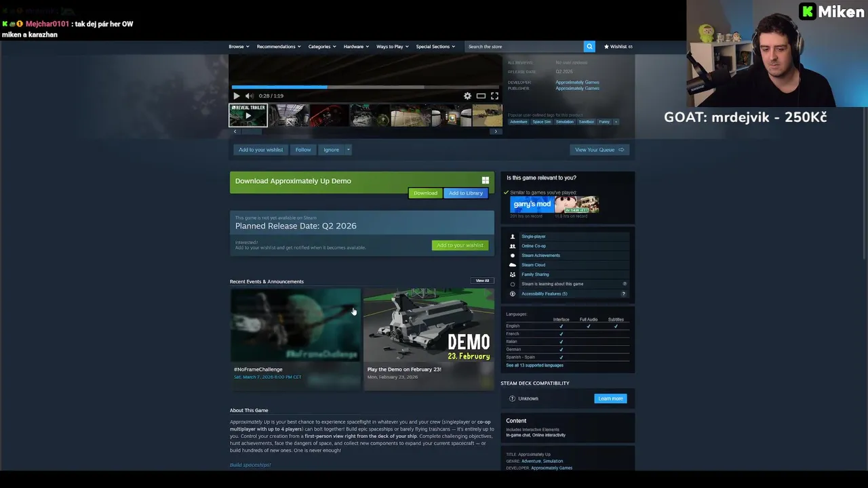Switch video to theater mode
Screen dimensions: 868x488
481,96
